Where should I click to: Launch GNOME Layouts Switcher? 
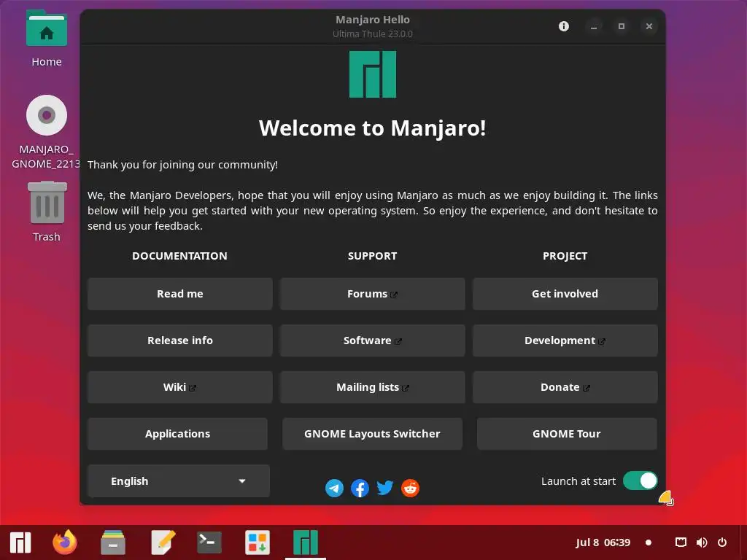[373, 434]
